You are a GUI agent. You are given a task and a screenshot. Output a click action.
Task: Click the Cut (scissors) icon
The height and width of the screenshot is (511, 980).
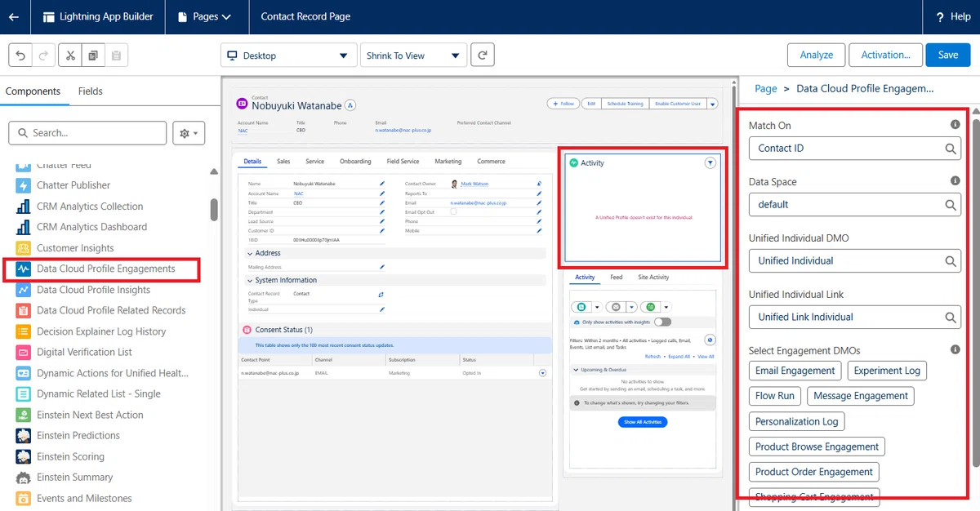[70, 56]
